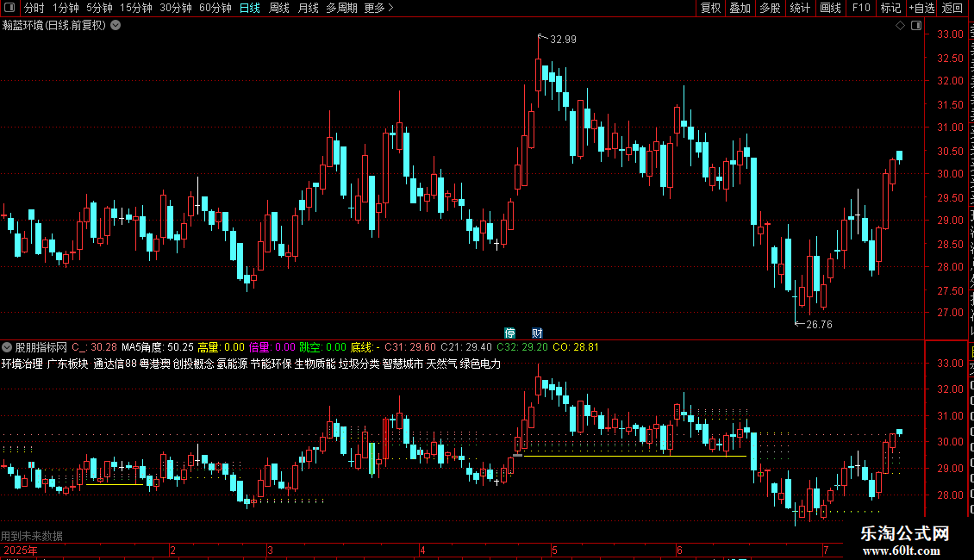
Task: Click the 26.76 low price label
Action: [x=820, y=324]
